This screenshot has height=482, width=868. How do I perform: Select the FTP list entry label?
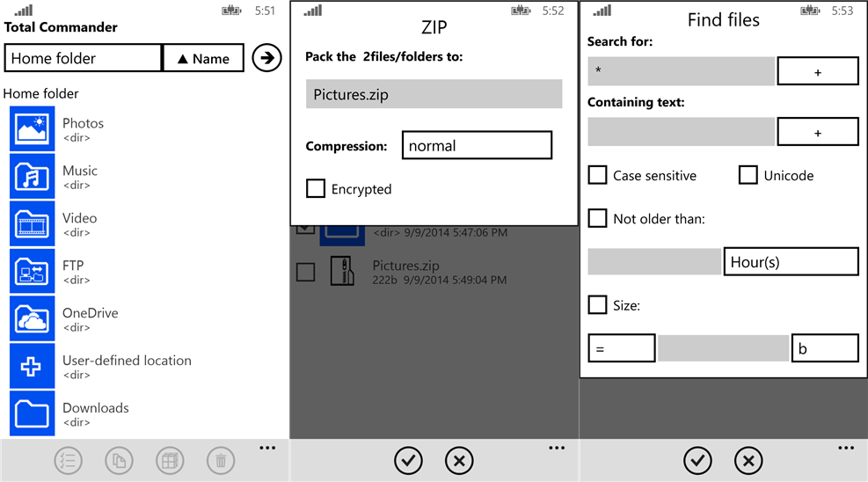point(73,266)
